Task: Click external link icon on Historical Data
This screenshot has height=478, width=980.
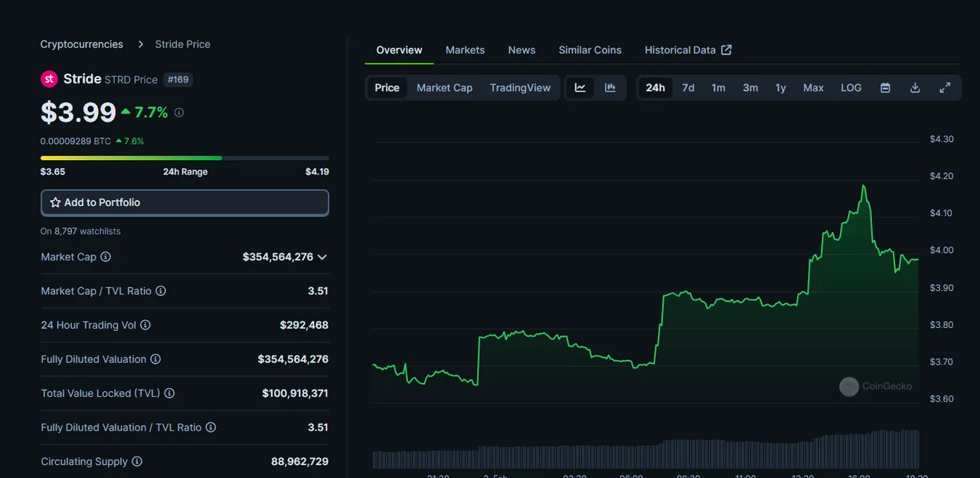Action: pos(727,50)
